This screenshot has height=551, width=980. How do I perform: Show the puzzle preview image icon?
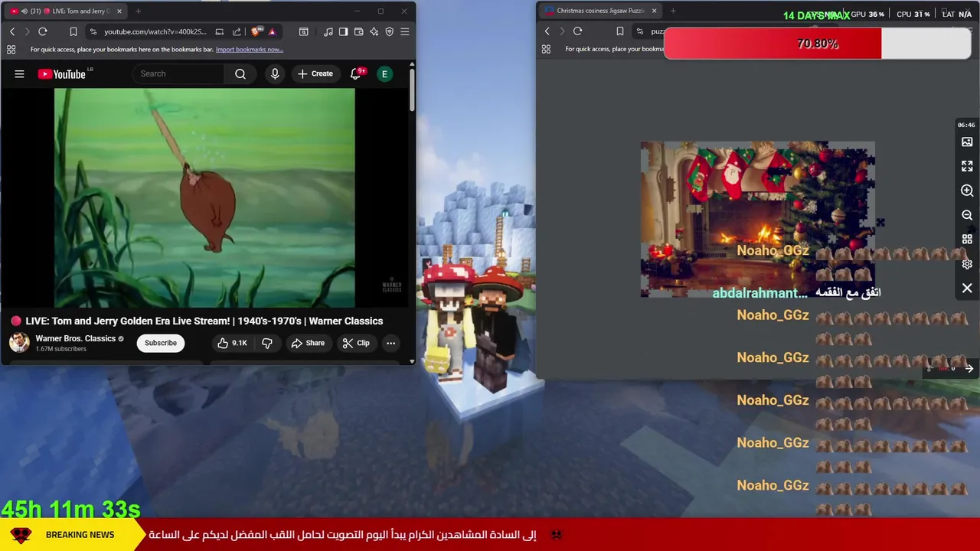coord(967,142)
